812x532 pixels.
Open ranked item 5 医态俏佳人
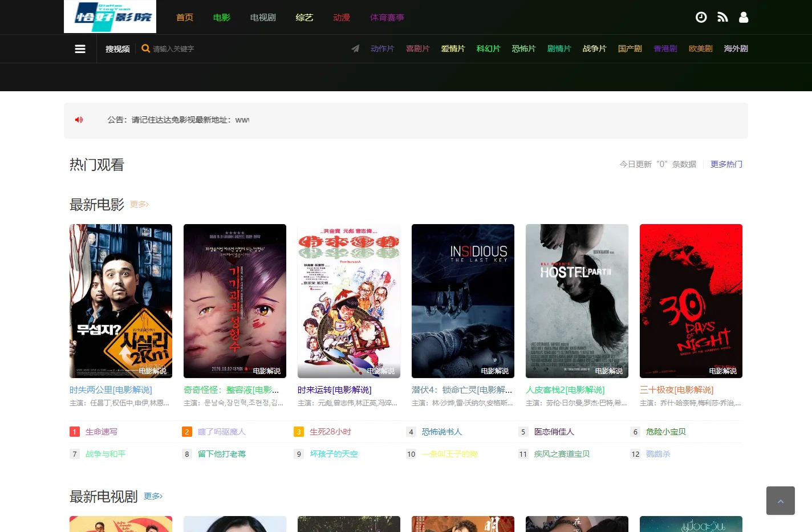[x=554, y=432]
